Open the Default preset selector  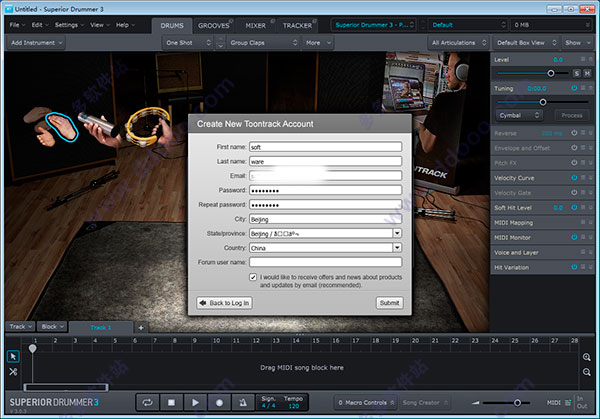coord(468,25)
